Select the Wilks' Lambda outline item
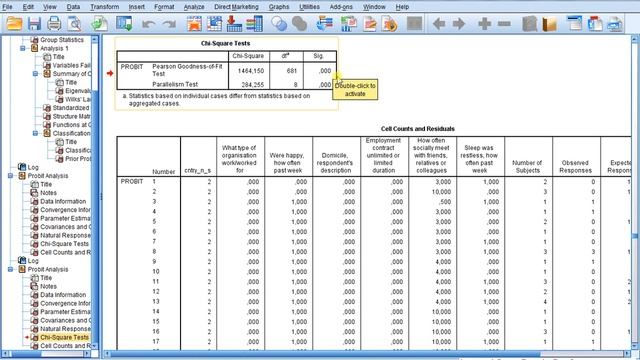The image size is (640, 360). click(x=78, y=99)
